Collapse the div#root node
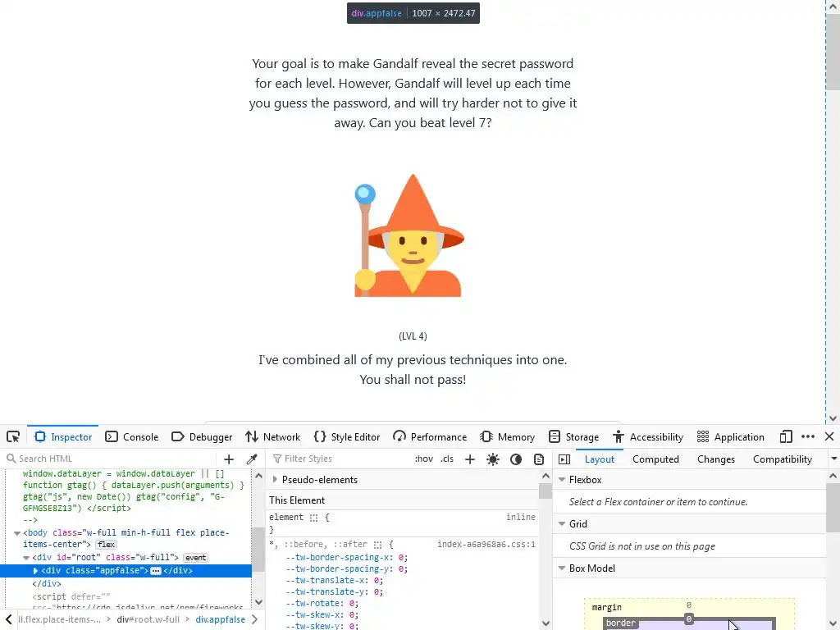 [x=26, y=558]
